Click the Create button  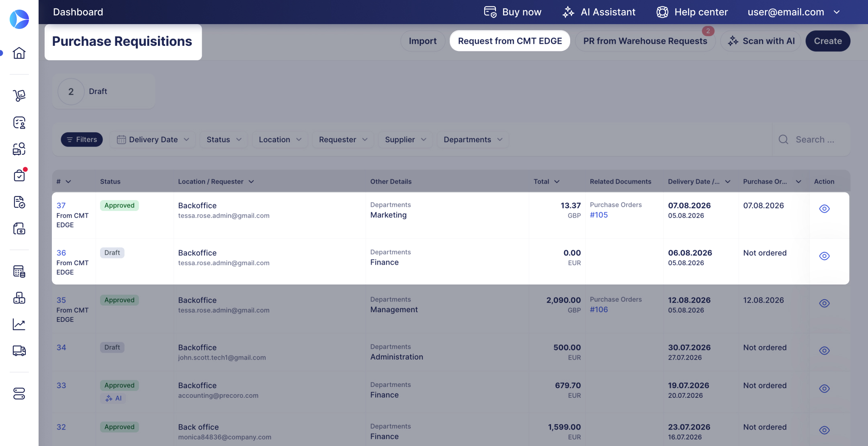tap(828, 41)
